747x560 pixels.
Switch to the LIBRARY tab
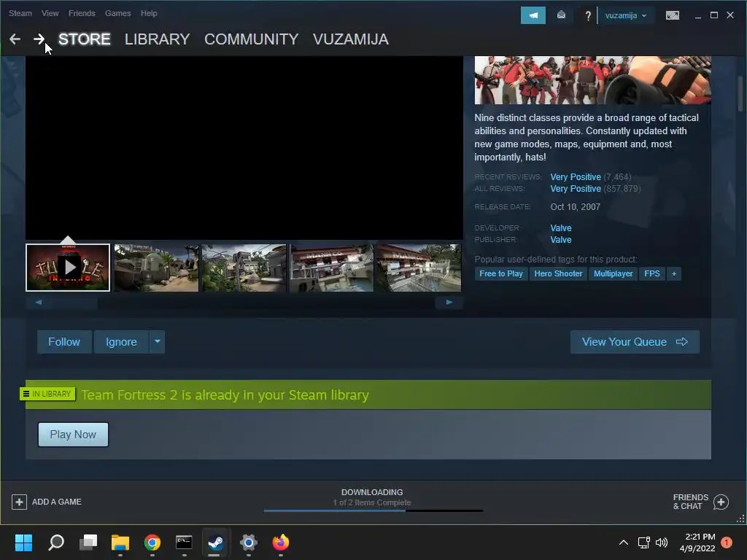coord(158,39)
